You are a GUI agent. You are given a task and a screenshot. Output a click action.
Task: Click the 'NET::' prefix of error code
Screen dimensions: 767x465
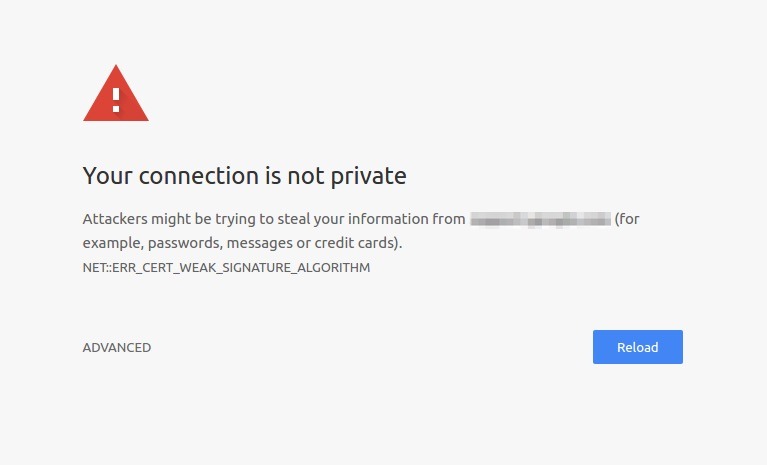tap(97, 267)
